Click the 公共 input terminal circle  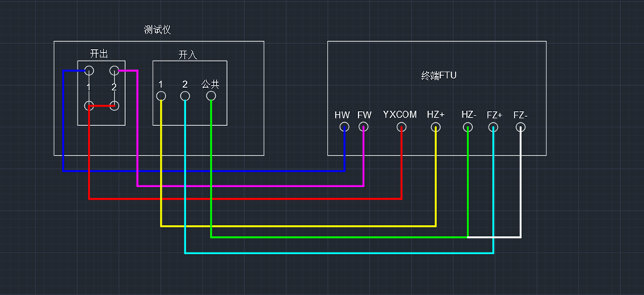point(211,96)
